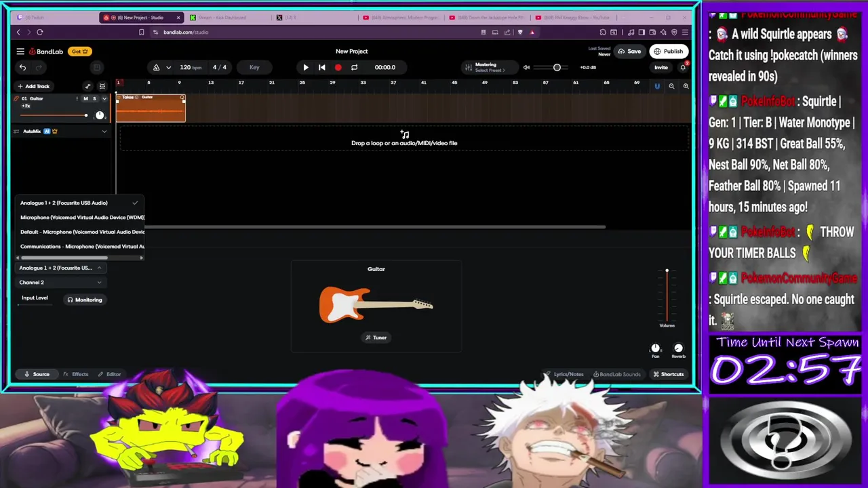Save the project
This screenshot has width=868, height=488.
coord(630,52)
